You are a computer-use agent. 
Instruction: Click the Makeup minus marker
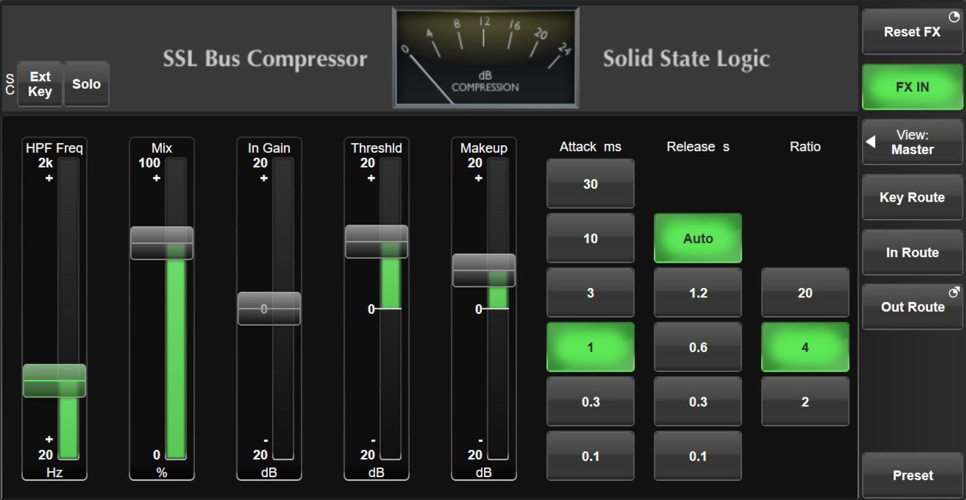pyautogui.click(x=481, y=440)
